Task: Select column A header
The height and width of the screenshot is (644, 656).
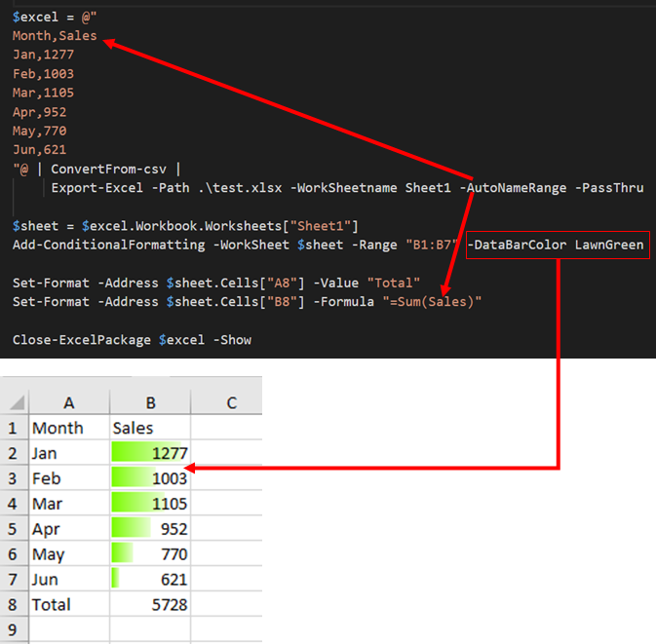Action: pyautogui.click(x=68, y=403)
